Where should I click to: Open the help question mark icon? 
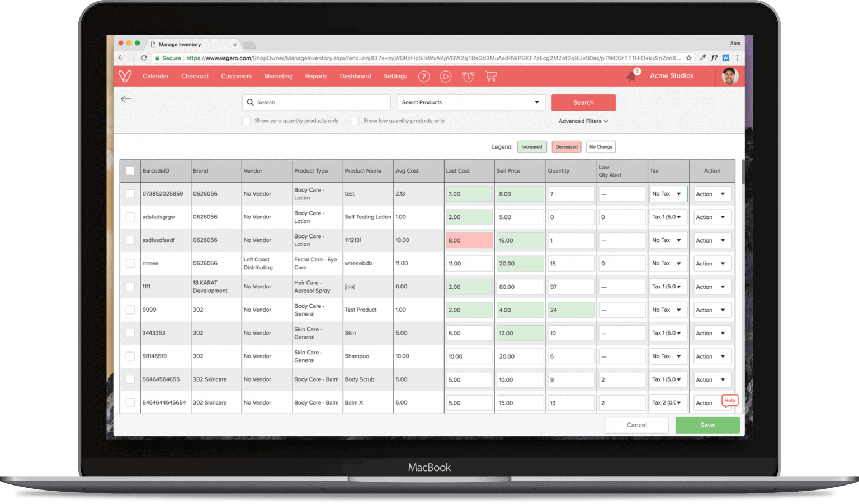(x=423, y=77)
